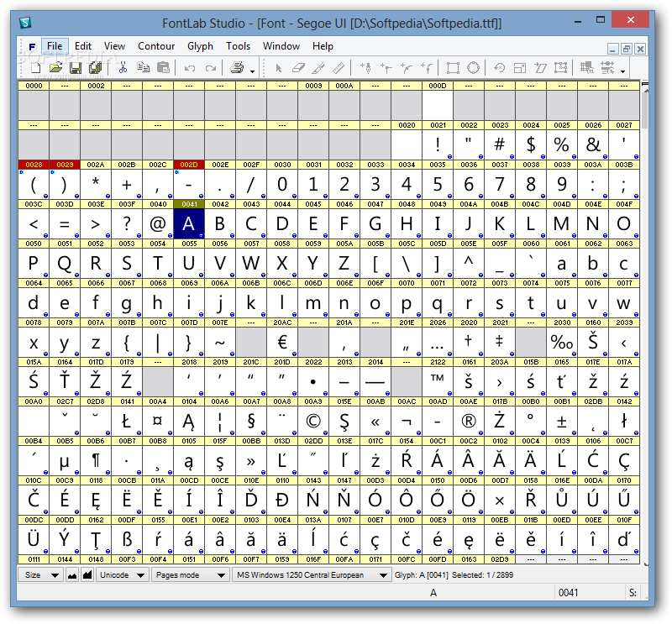Image resolution: width=672 pixels, height=624 pixels.
Task: Click the scrollbar down arrow of the glyph table
Action: pyautogui.click(x=645, y=564)
